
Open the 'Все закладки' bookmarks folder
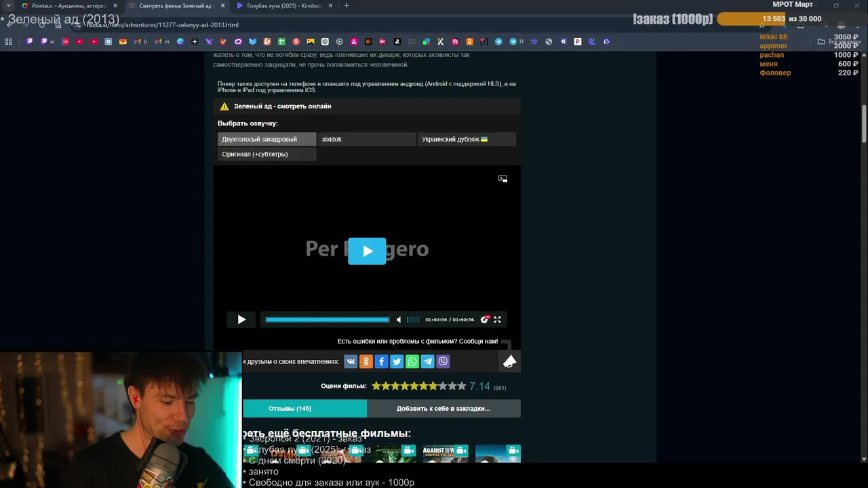coord(839,41)
